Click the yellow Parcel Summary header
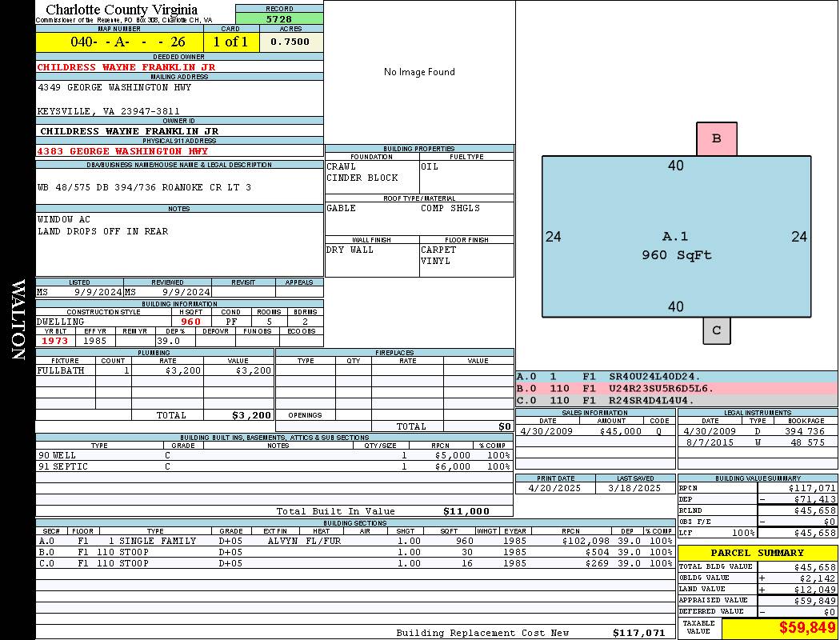 pyautogui.click(x=757, y=553)
